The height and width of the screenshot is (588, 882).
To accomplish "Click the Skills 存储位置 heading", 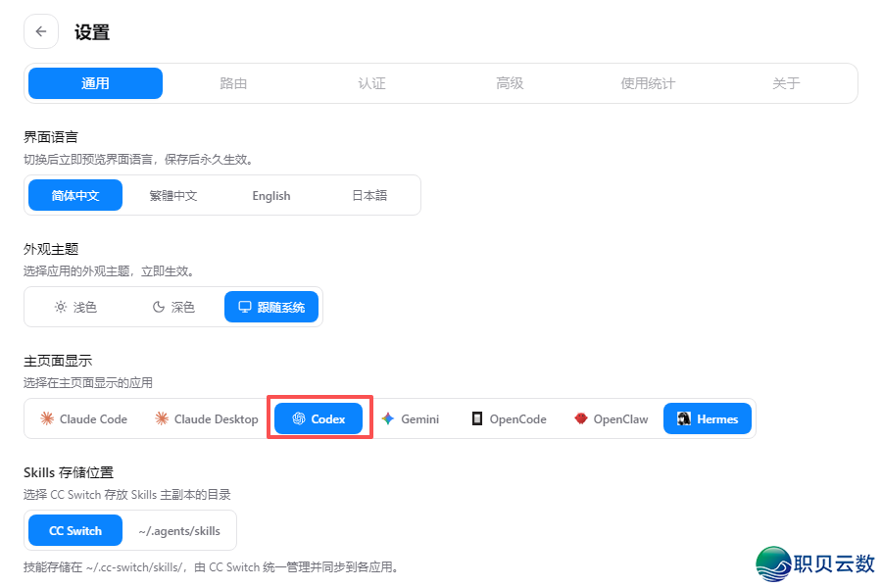I will click(69, 472).
